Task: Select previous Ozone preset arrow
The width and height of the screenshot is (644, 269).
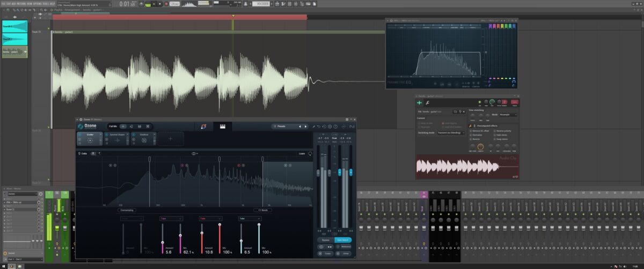Action: click(300, 126)
